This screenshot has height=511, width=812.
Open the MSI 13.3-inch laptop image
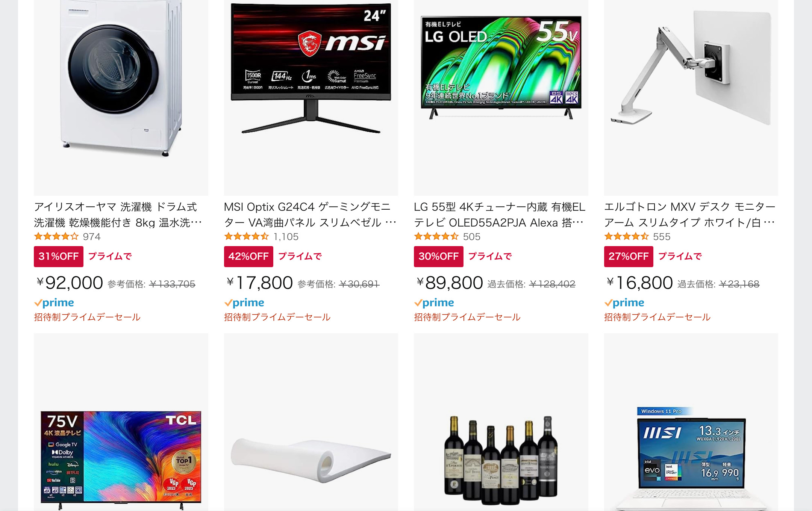(x=691, y=422)
